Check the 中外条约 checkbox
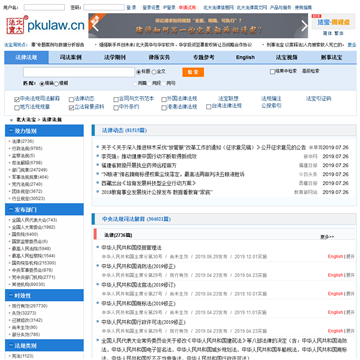 click(x=116, y=108)
